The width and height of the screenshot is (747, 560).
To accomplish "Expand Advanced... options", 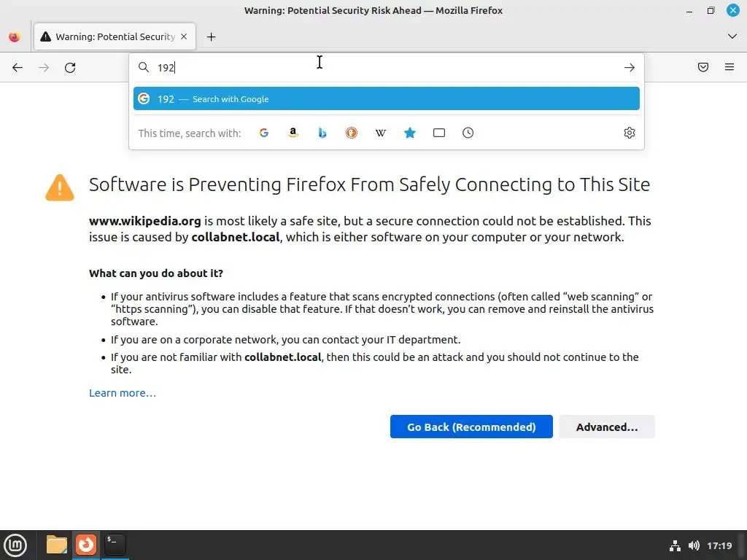I will [x=606, y=427].
